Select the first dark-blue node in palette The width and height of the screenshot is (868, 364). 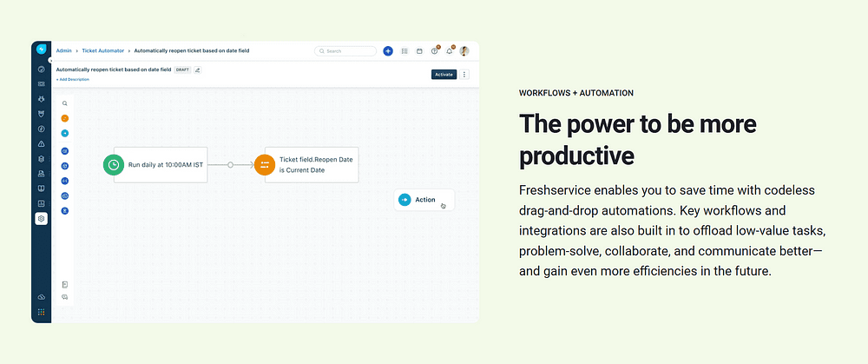[65, 150]
